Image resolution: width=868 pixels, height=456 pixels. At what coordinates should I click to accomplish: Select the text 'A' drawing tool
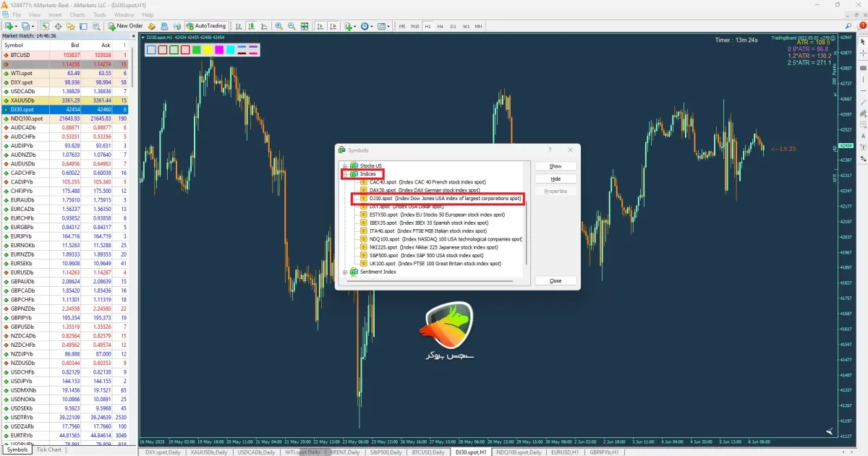[863, 136]
